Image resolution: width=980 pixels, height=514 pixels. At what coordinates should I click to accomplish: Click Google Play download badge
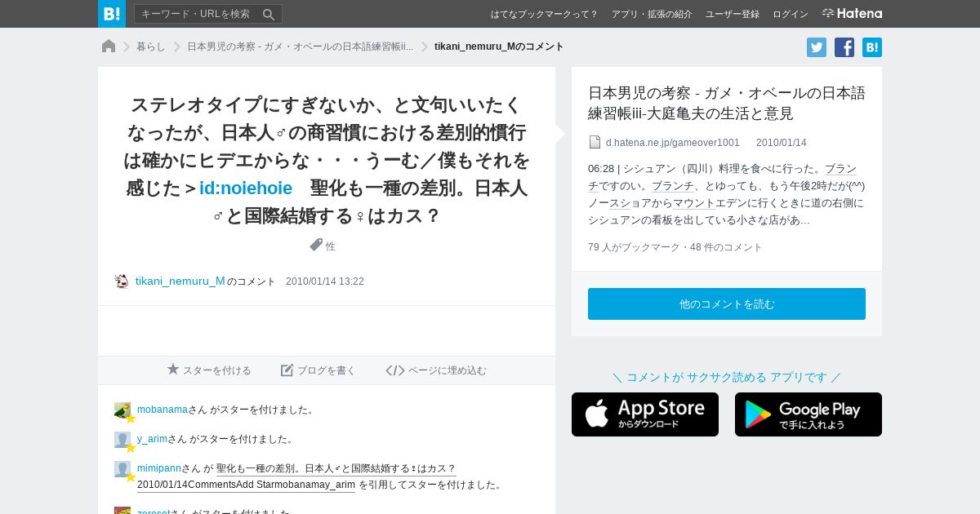[808, 414]
